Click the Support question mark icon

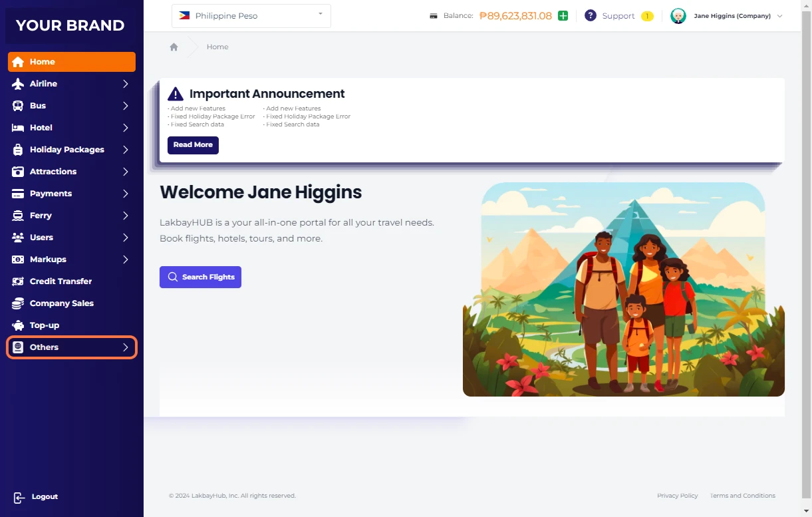pyautogui.click(x=590, y=16)
